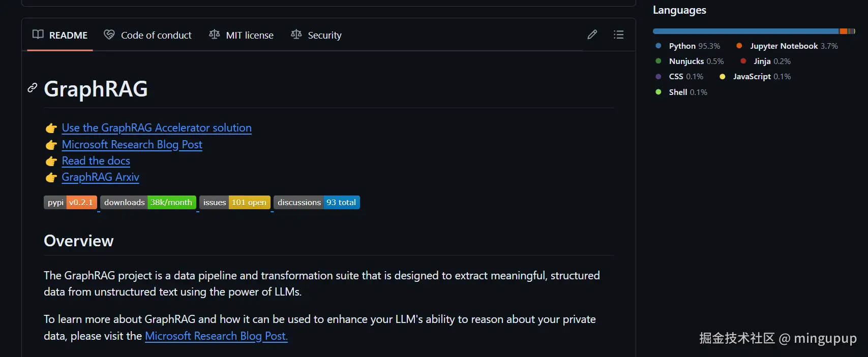Click the Nunjucks 0.5% language entry
The width and height of the screenshot is (868, 357).
[x=696, y=61]
